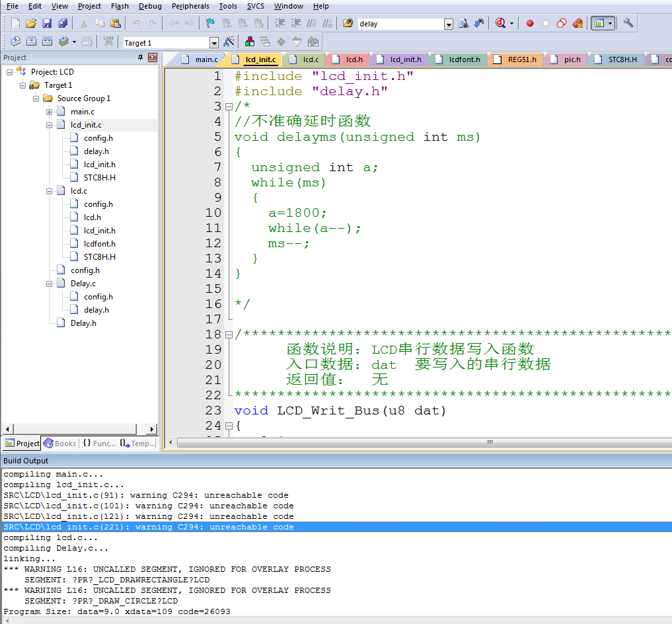Viewport: 672px width, 624px height.
Task: Undo last edit icon
Action: [x=137, y=23]
